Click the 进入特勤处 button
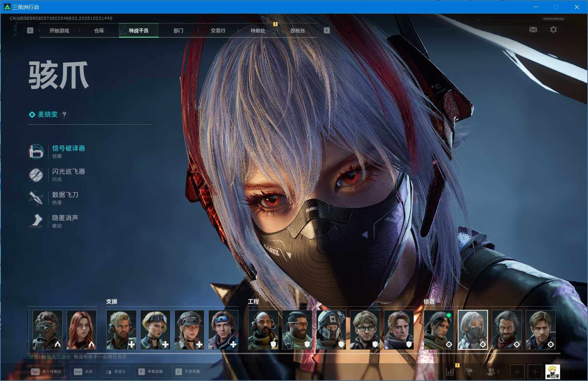This screenshot has width=588, height=381. [46, 372]
